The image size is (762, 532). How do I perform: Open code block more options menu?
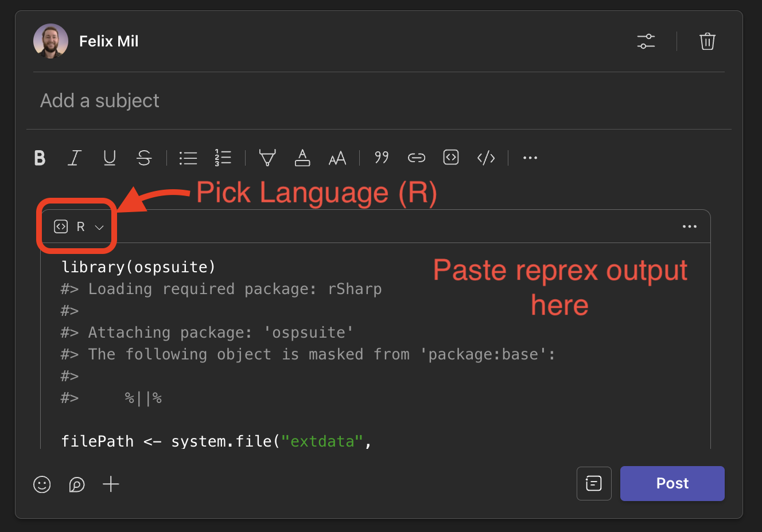click(690, 226)
